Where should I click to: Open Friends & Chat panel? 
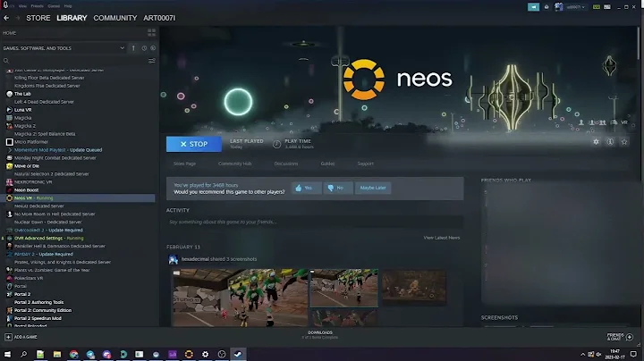coord(620,337)
